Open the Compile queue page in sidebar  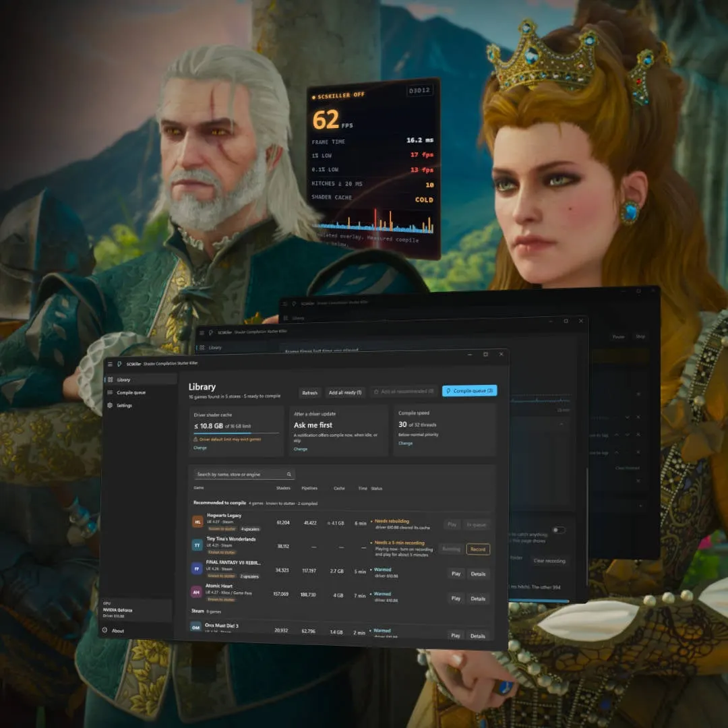(x=140, y=392)
